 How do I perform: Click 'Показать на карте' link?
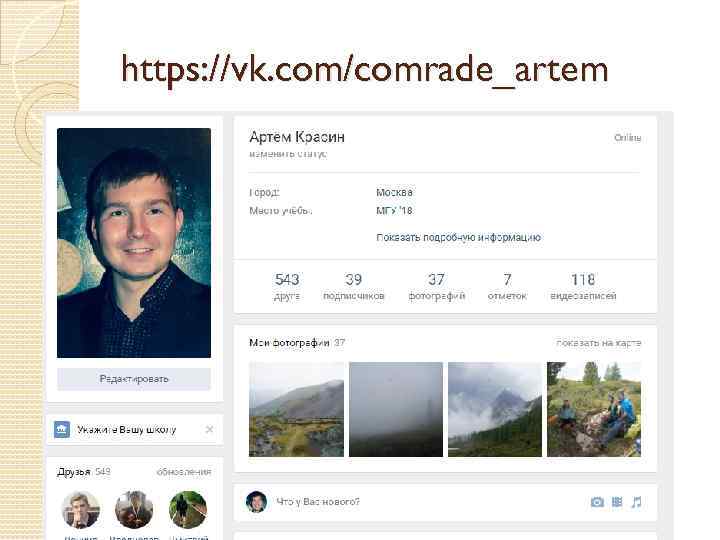click(x=598, y=343)
